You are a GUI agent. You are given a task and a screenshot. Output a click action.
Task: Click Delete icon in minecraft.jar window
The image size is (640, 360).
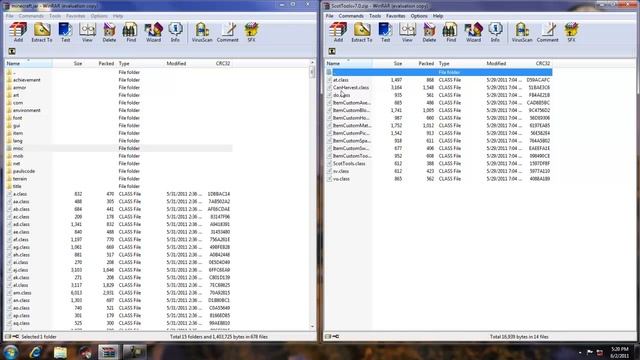tap(109, 32)
